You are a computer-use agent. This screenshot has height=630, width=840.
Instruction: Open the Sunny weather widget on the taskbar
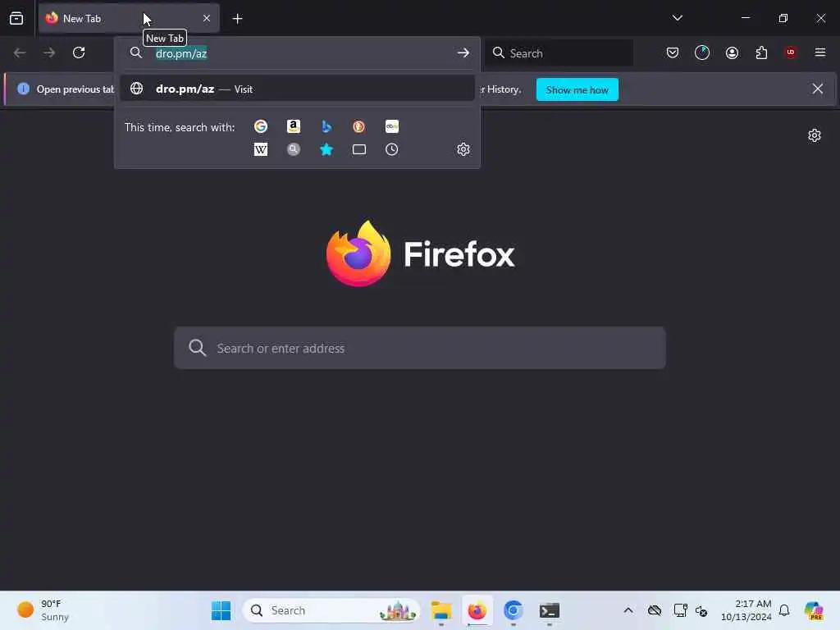[43, 610]
